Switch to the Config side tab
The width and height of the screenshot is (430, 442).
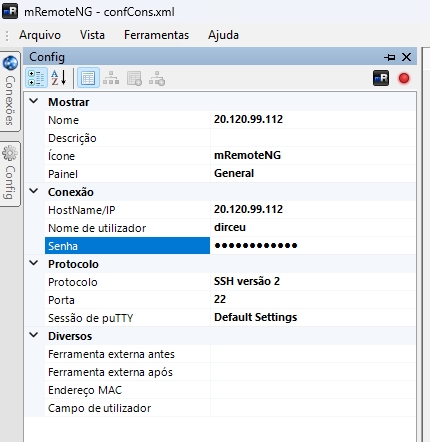(10, 174)
